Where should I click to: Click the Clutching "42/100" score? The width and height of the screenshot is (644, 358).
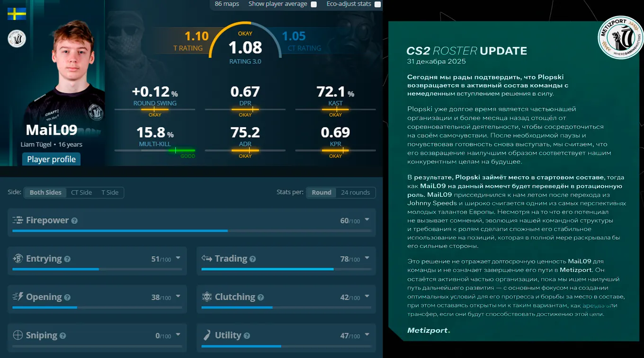pos(350,297)
